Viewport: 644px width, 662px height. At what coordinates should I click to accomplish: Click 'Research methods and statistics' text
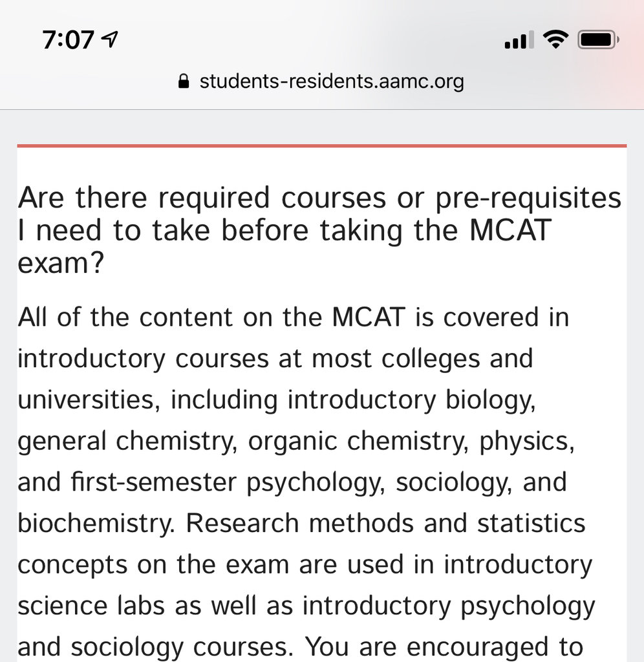click(x=386, y=524)
